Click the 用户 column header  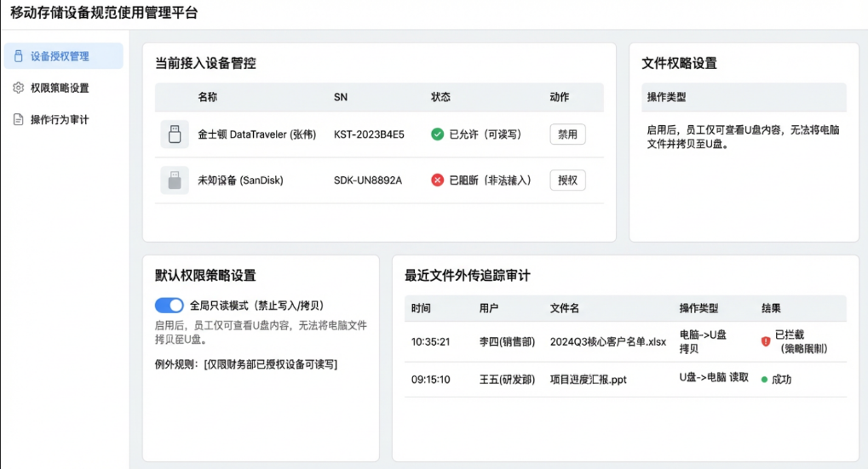pyautogui.click(x=489, y=308)
